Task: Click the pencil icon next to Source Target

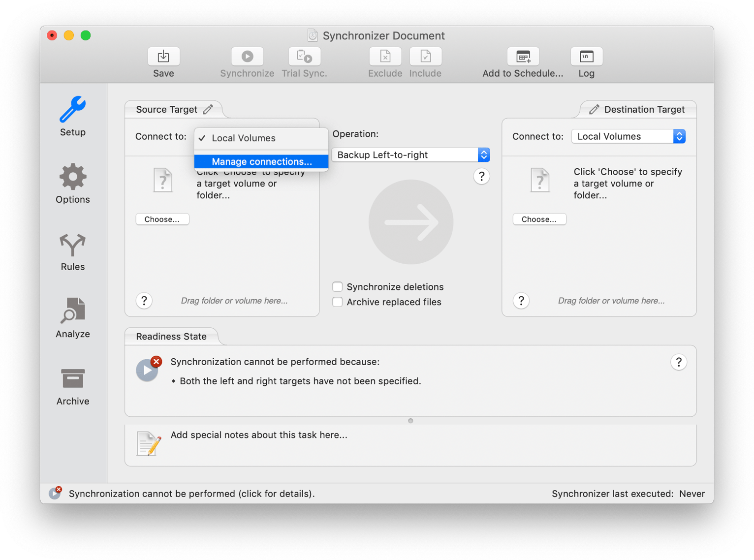Action: [x=208, y=109]
